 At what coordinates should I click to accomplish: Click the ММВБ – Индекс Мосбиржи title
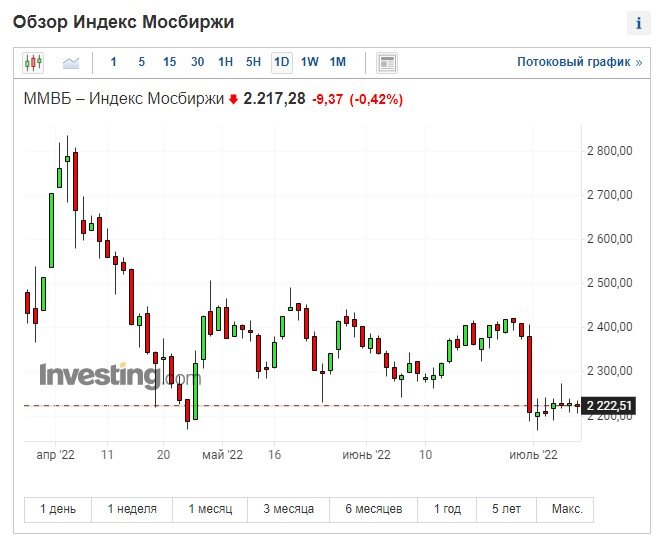[124, 99]
